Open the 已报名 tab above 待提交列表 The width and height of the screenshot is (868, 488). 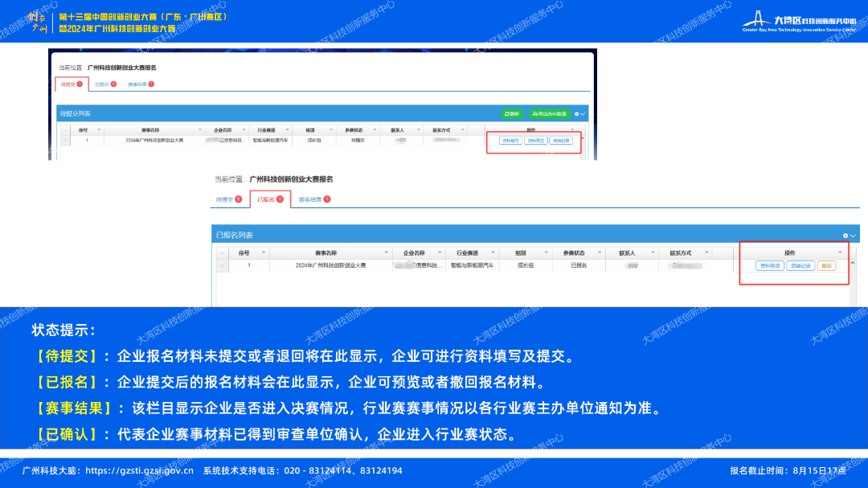point(105,84)
